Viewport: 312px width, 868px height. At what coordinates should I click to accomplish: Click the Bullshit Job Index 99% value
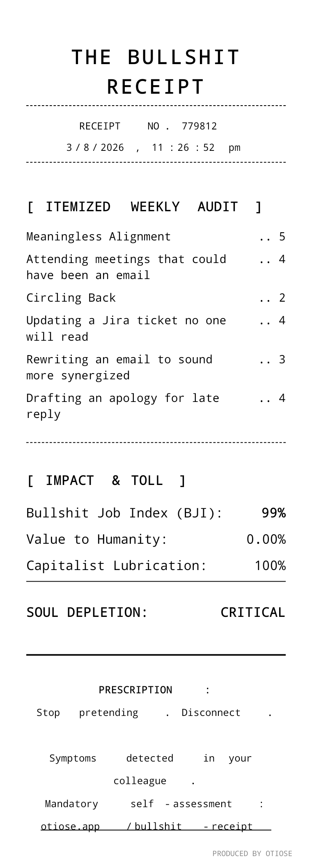pyautogui.click(x=273, y=513)
